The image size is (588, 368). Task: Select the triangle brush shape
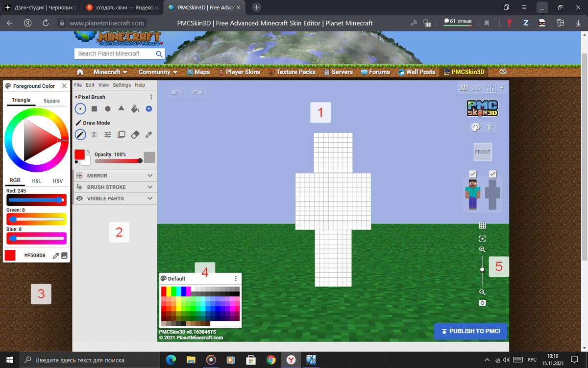[122, 108]
